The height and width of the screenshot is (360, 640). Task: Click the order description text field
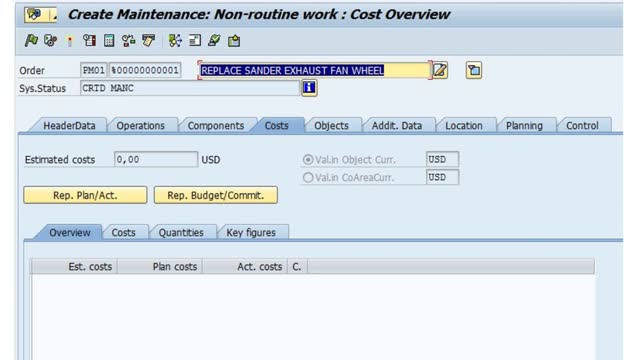(x=314, y=70)
